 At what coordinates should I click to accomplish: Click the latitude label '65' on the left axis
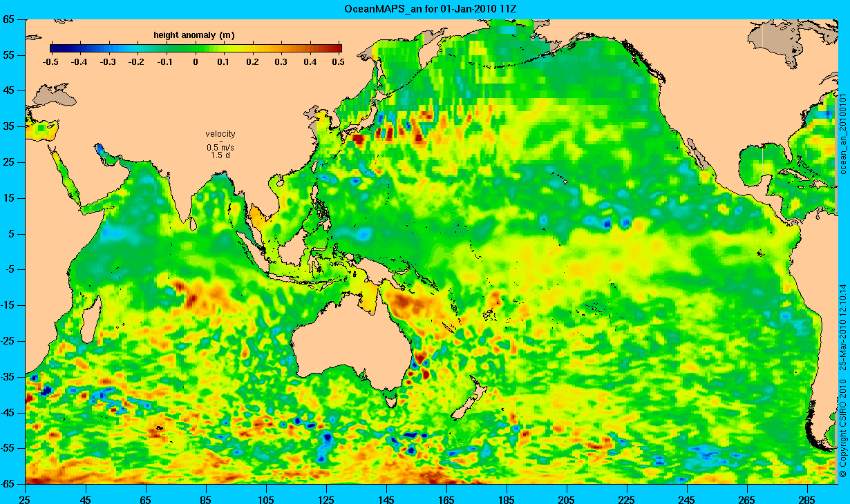(x=10, y=19)
